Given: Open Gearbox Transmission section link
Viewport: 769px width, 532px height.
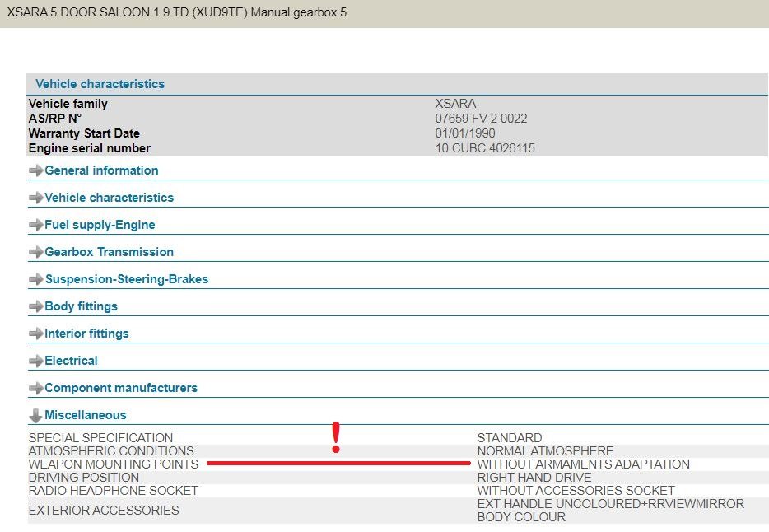Looking at the screenshot, I should tap(109, 251).
